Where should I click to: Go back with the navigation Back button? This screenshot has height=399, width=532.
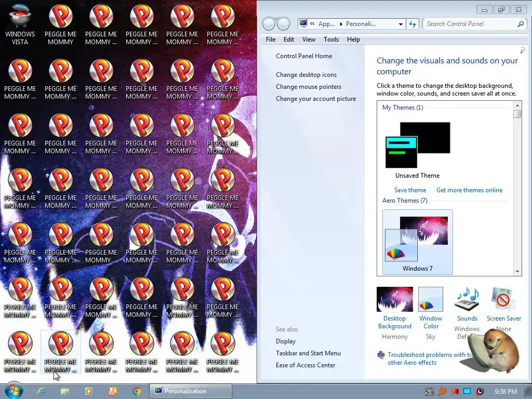coord(269,24)
